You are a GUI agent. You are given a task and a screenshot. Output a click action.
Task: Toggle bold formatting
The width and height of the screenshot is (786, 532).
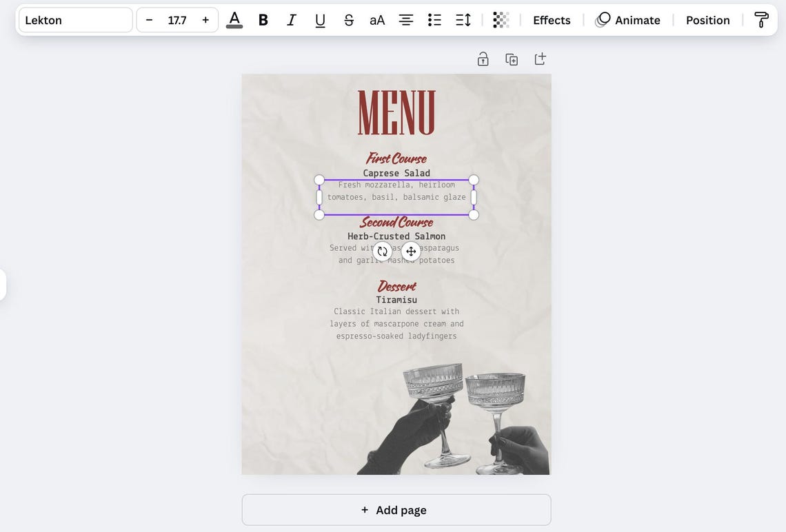[x=262, y=19]
